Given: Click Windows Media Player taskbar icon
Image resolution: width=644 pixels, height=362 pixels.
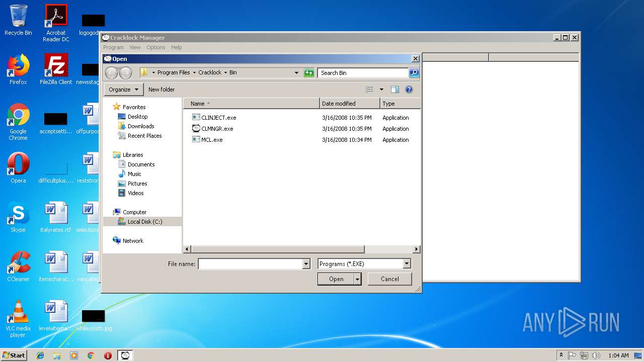Looking at the screenshot, I should pos(74,355).
